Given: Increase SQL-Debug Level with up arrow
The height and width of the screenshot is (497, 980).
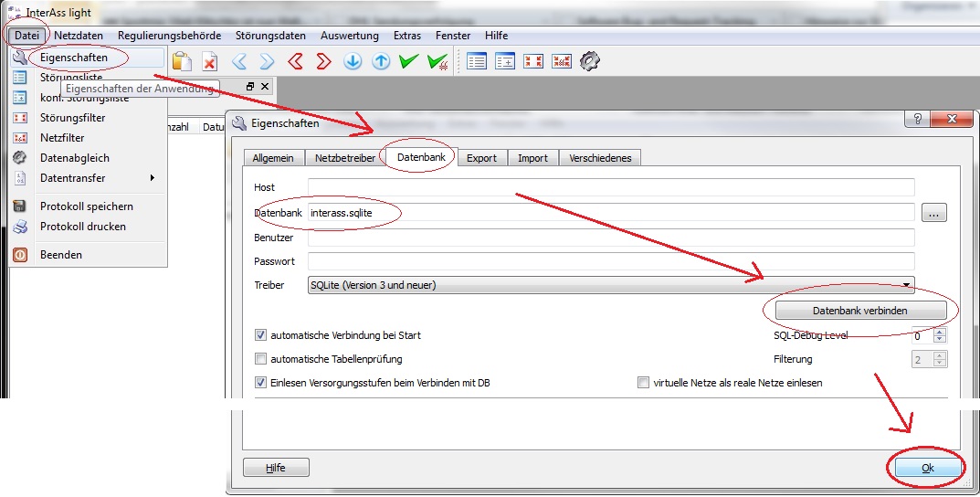Looking at the screenshot, I should (x=940, y=332).
